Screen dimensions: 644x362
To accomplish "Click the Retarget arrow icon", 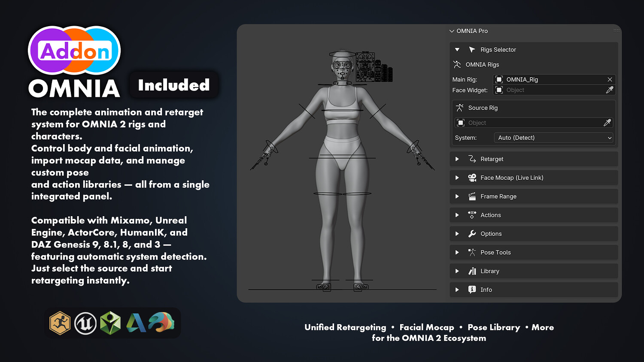I will 472,159.
